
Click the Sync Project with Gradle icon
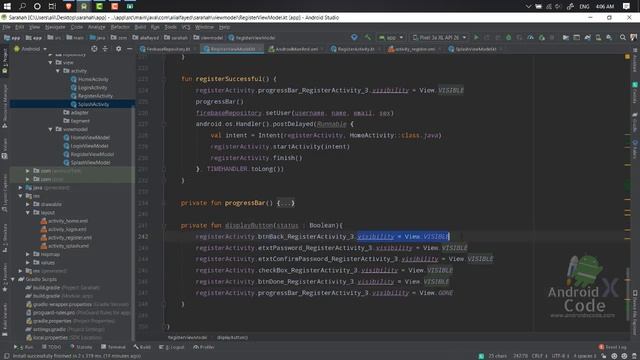(587, 38)
